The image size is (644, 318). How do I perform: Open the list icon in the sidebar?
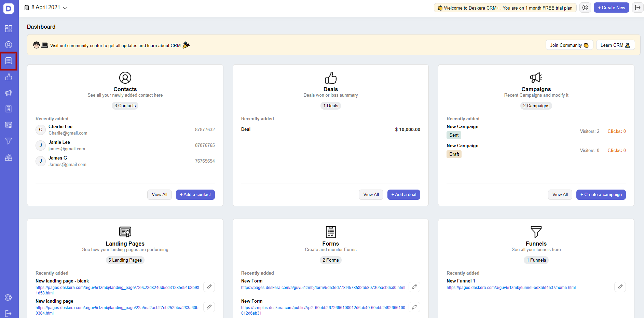pos(9,61)
